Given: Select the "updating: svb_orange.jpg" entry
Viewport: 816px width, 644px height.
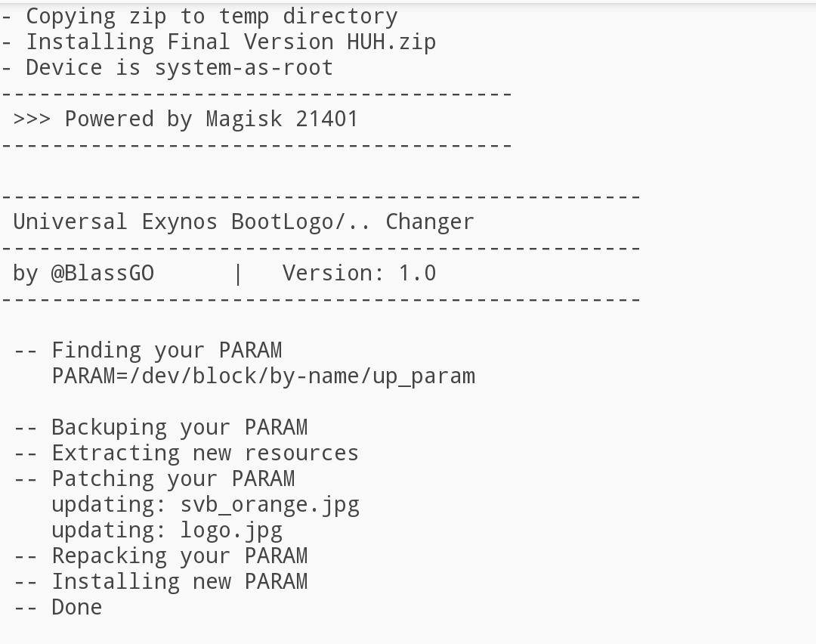Looking at the screenshot, I should point(206,504).
